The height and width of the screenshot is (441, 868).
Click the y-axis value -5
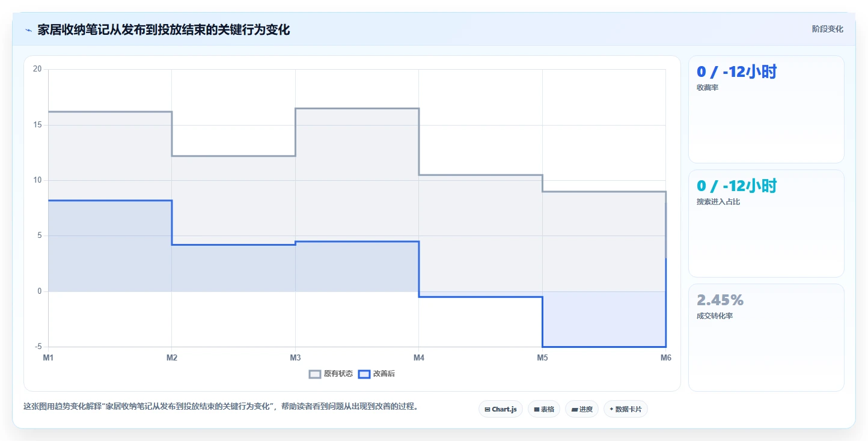(38, 347)
